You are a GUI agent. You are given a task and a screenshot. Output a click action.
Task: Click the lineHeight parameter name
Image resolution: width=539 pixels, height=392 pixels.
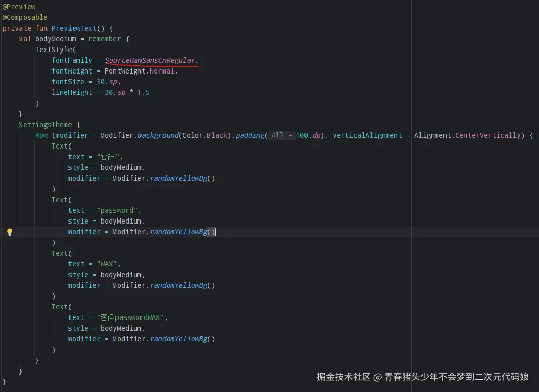click(72, 92)
